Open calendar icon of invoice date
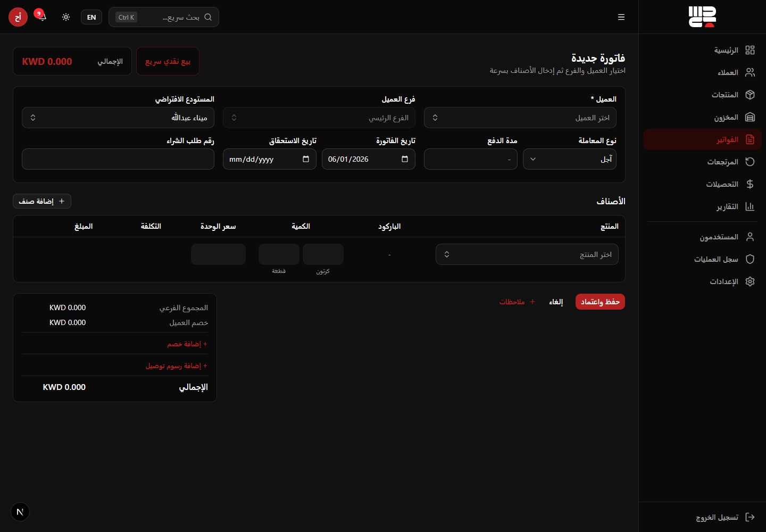 tap(405, 159)
